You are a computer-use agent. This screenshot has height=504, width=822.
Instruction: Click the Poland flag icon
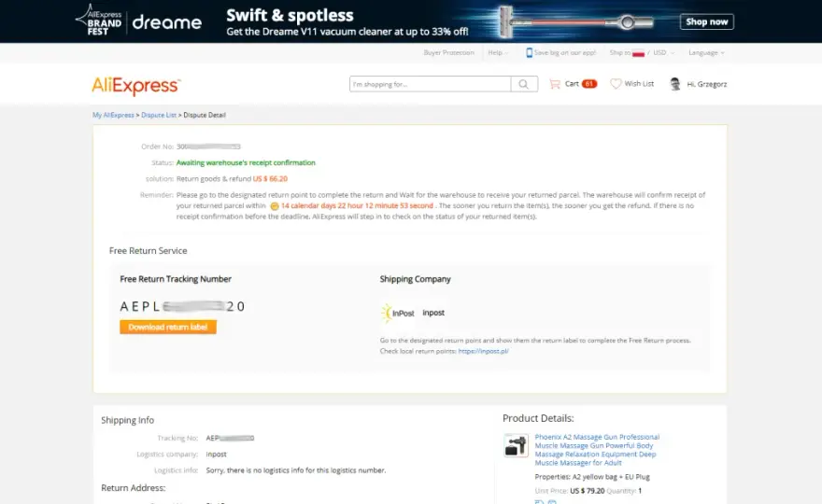click(638, 53)
